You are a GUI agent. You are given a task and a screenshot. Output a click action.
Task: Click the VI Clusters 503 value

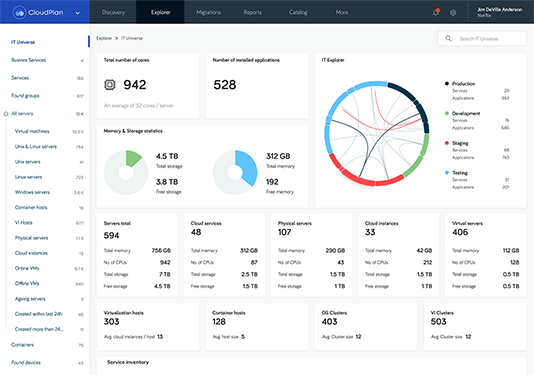coord(438,322)
